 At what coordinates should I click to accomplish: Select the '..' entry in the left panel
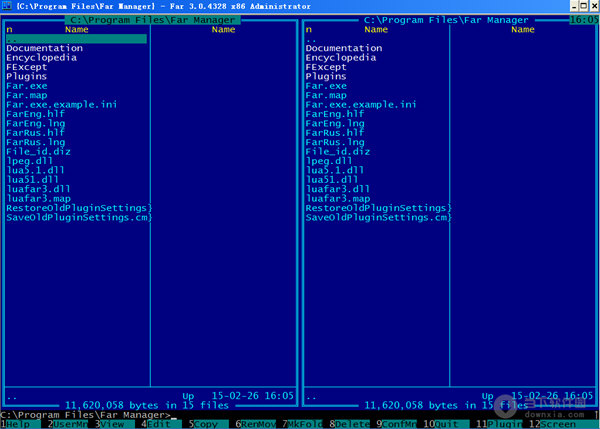(76, 39)
